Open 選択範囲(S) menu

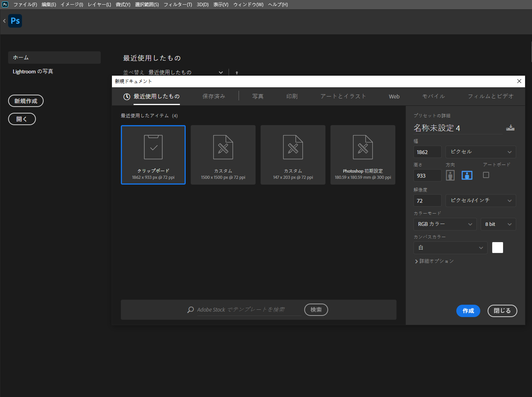pos(147,5)
